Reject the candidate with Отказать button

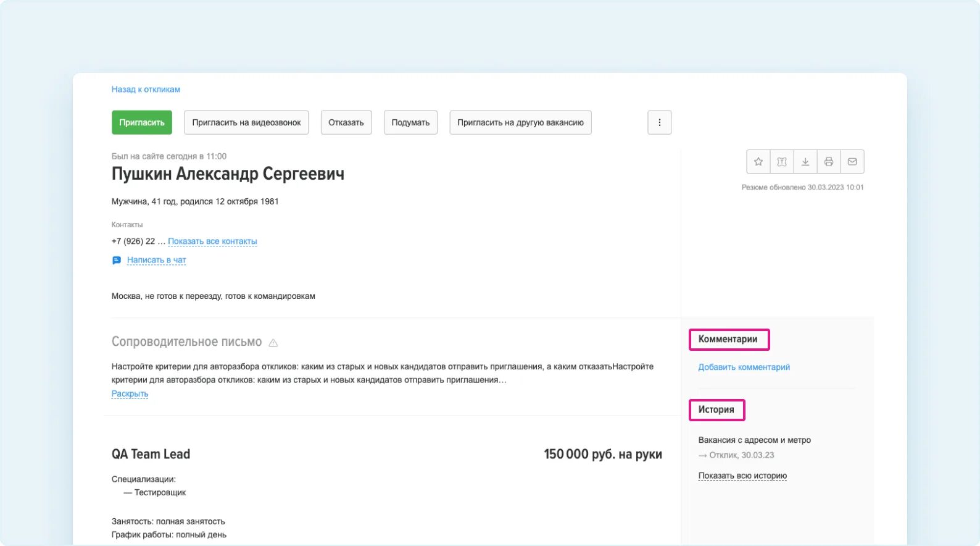tap(346, 122)
